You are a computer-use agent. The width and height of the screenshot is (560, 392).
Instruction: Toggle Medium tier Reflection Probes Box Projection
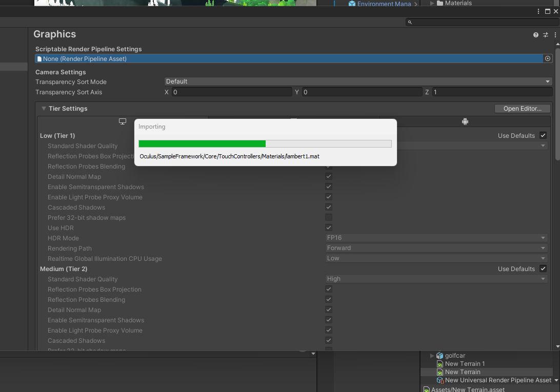pyautogui.click(x=329, y=289)
